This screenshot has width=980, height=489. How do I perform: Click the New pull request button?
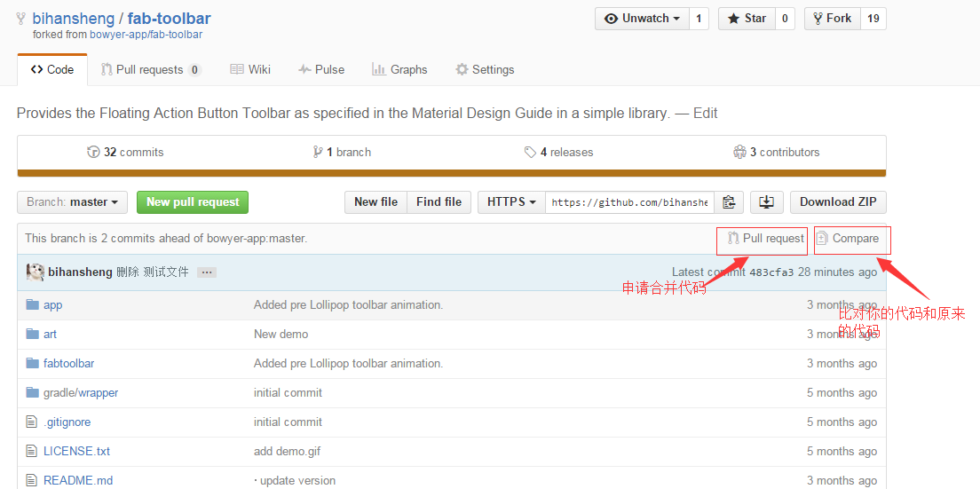point(193,202)
